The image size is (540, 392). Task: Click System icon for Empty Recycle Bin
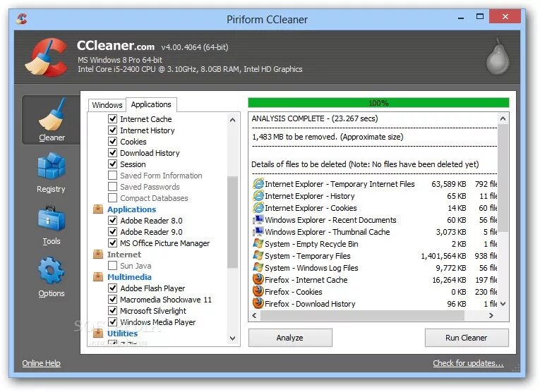(x=258, y=243)
